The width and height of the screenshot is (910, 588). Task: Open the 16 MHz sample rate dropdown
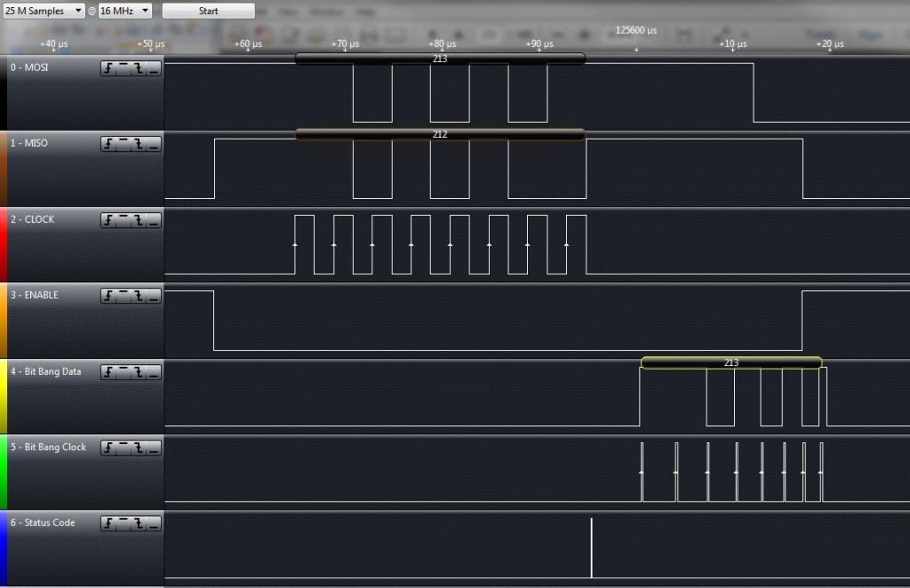pyautogui.click(x=124, y=11)
